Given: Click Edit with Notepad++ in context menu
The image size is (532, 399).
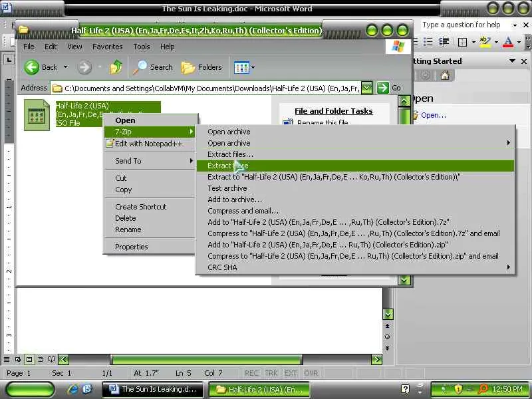Looking at the screenshot, I should tap(149, 144).
